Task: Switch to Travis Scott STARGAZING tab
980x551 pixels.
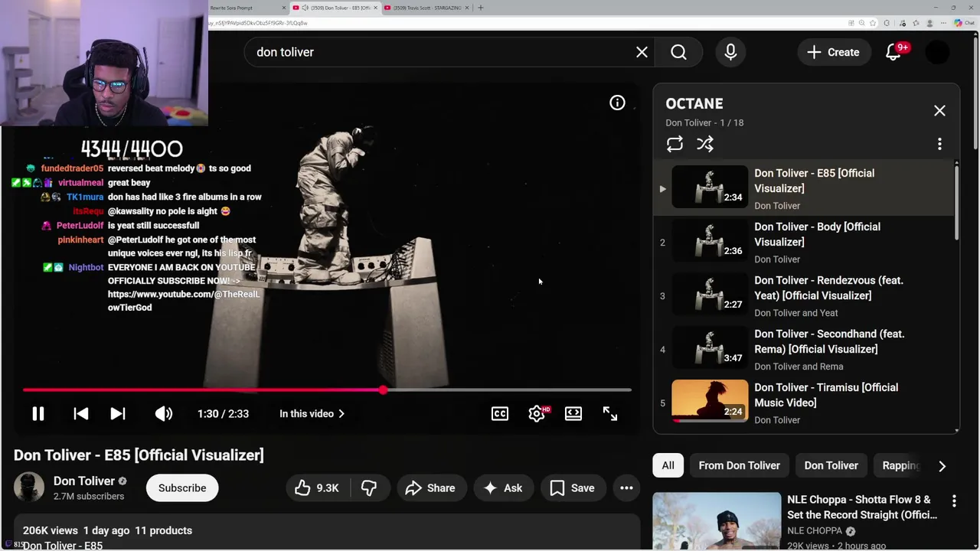Action: click(x=427, y=8)
